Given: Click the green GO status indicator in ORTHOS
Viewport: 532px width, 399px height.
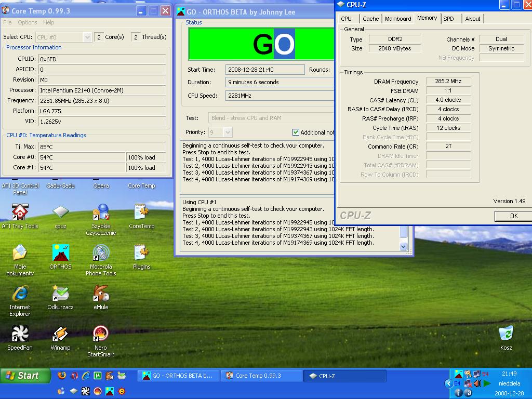Looking at the screenshot, I should pyautogui.click(x=261, y=44).
